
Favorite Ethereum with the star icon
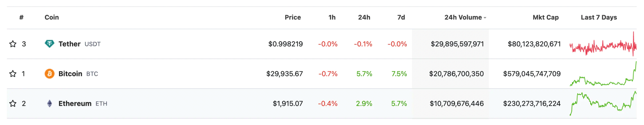click(13, 104)
